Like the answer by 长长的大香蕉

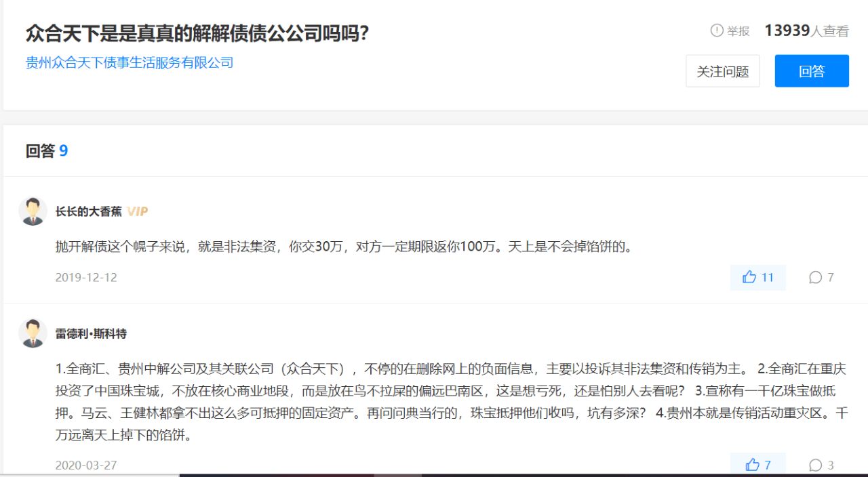pos(757,277)
